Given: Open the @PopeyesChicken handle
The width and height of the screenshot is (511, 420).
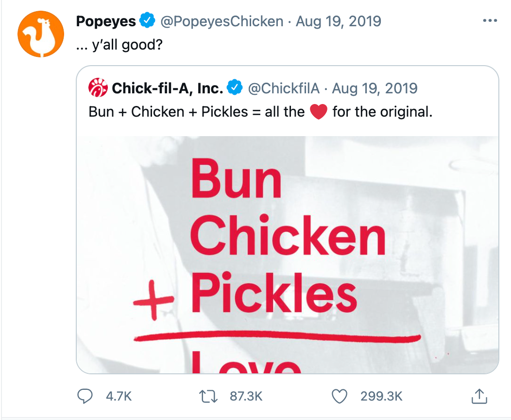Looking at the screenshot, I should pyautogui.click(x=221, y=21).
